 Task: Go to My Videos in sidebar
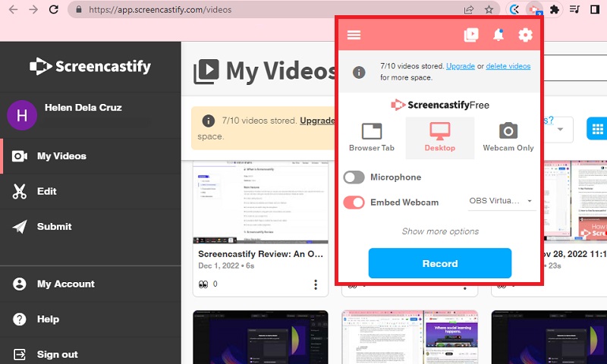tap(90, 156)
